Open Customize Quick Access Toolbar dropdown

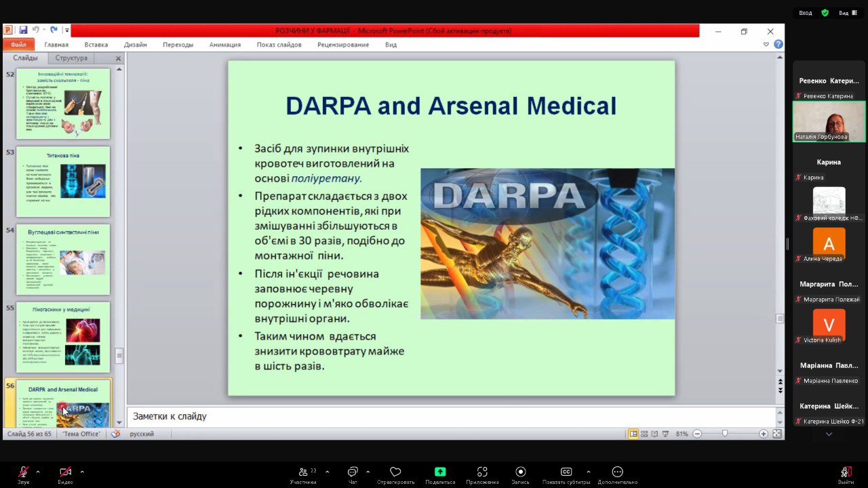[x=67, y=30]
